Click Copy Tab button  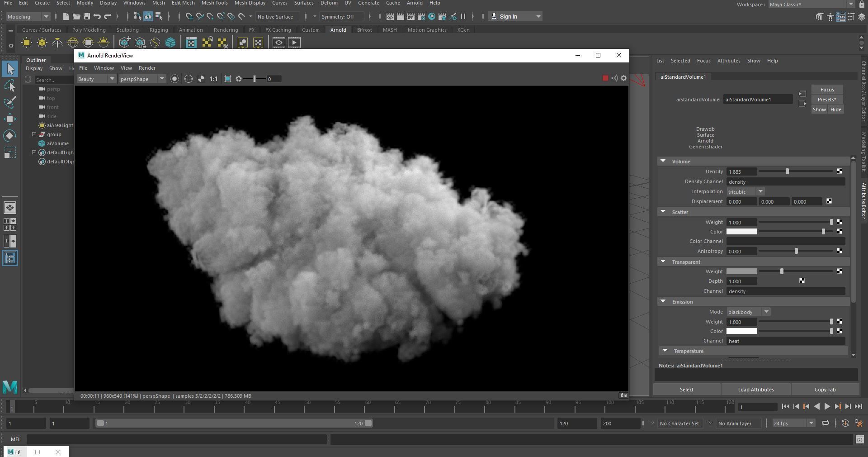pyautogui.click(x=825, y=390)
